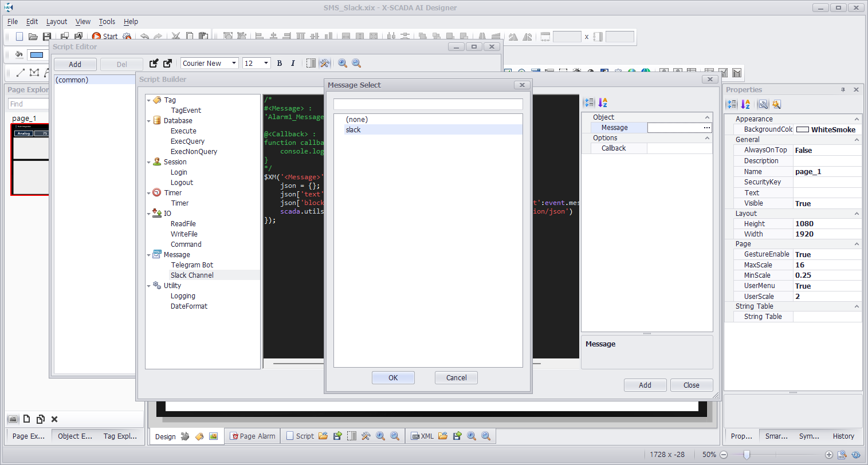The image size is (868, 465).
Task: Click the tag icon next to Design tab
Action: tap(199, 436)
